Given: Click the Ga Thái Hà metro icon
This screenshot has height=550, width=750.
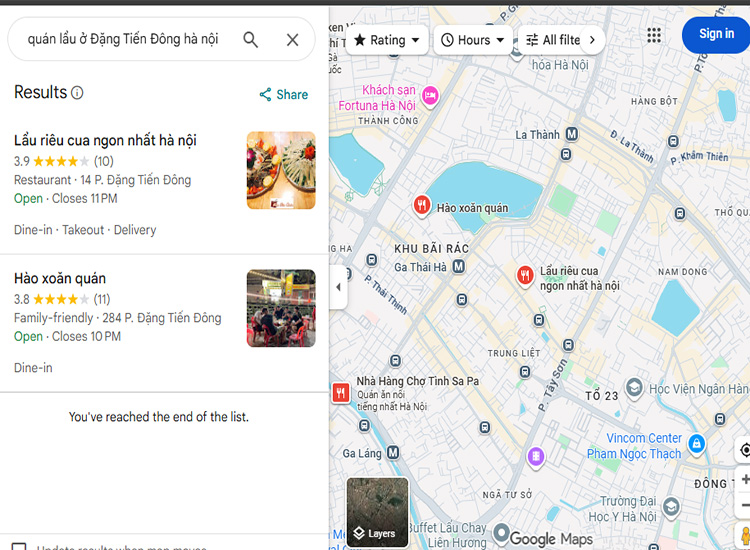Looking at the screenshot, I should click(458, 266).
